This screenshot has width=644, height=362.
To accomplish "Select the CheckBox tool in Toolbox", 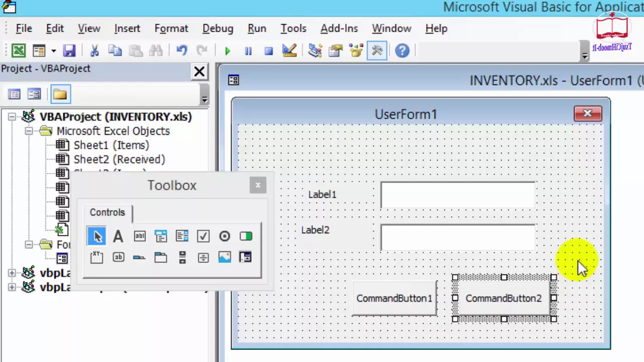I will (203, 236).
